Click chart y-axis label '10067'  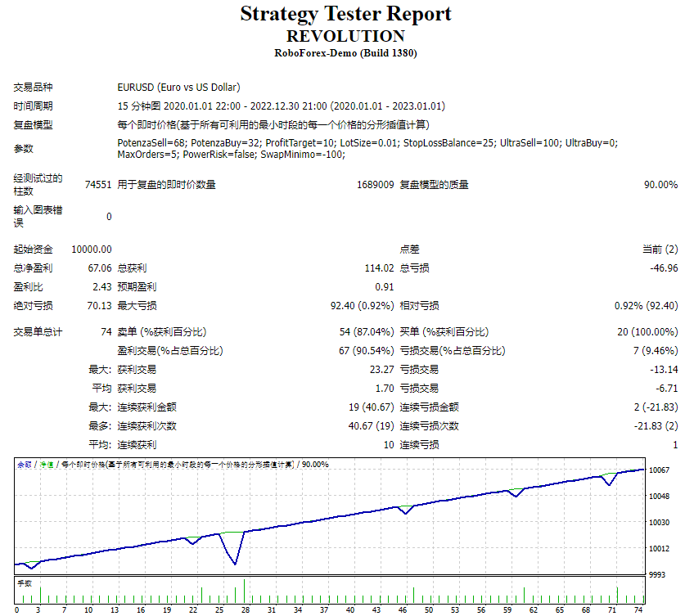click(x=660, y=470)
